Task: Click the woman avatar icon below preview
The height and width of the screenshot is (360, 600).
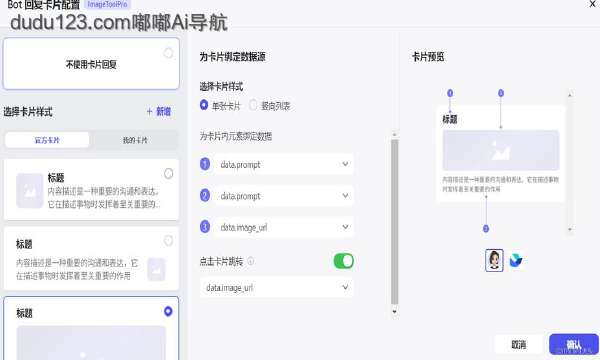Action: point(494,260)
